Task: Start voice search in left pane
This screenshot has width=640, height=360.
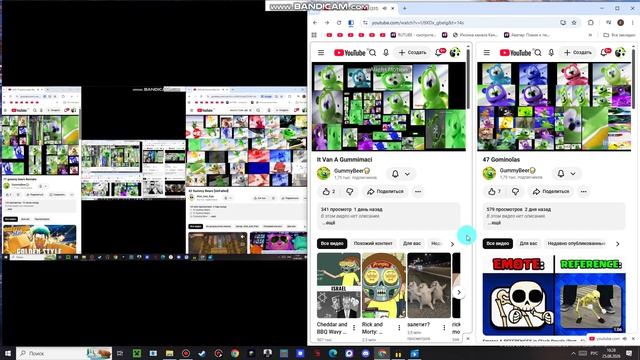Action: (x=386, y=53)
